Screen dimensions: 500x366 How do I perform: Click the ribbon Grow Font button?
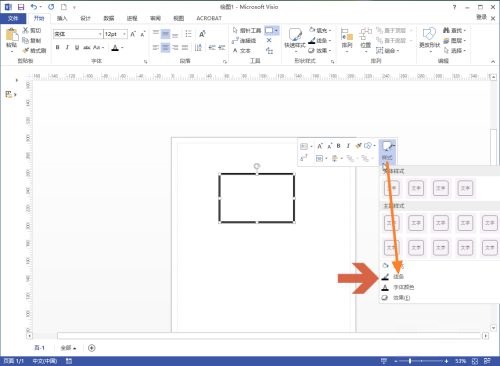pos(133,34)
